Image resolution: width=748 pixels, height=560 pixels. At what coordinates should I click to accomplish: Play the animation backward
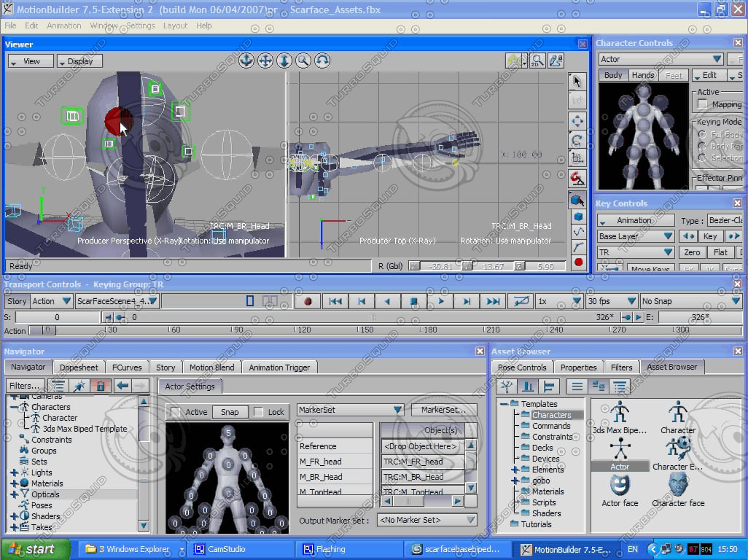[387, 301]
